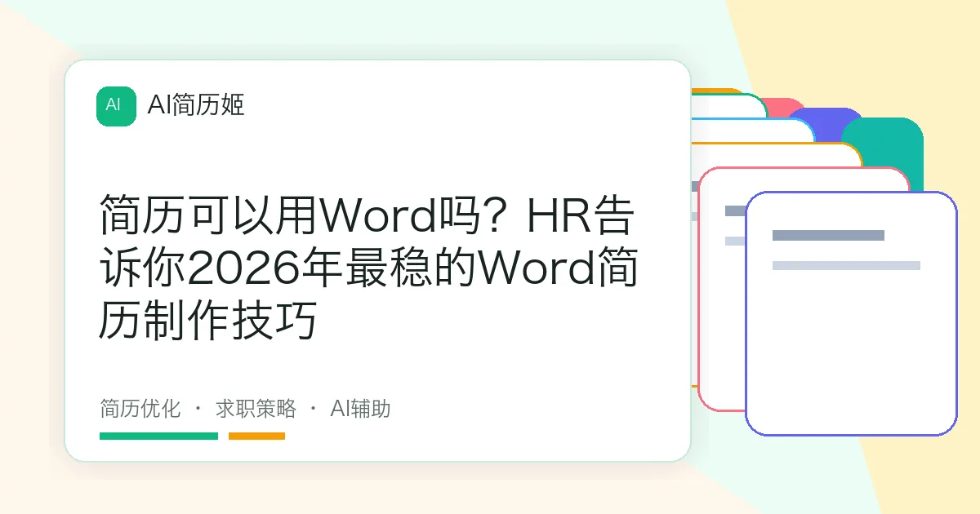Click the green AI logo icon
The image size is (980, 514).
pos(116,106)
